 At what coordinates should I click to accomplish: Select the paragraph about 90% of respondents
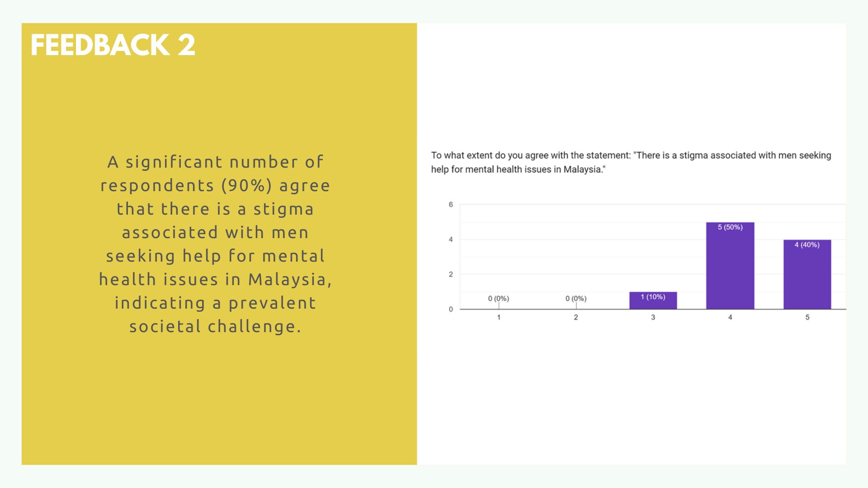[216, 244]
